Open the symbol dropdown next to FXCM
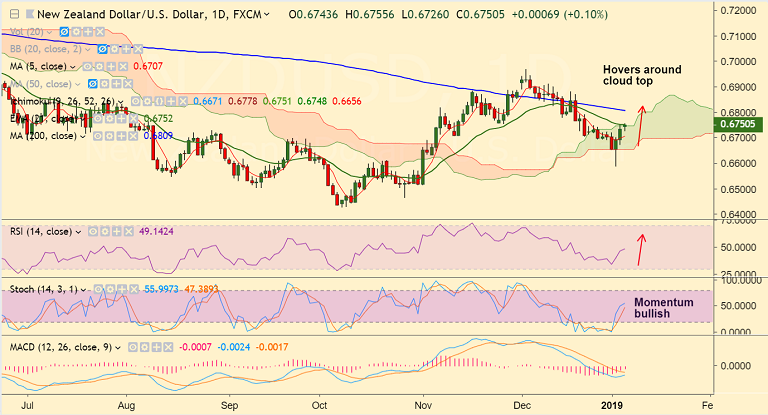Screen dimensions: 768x415 (266, 15)
